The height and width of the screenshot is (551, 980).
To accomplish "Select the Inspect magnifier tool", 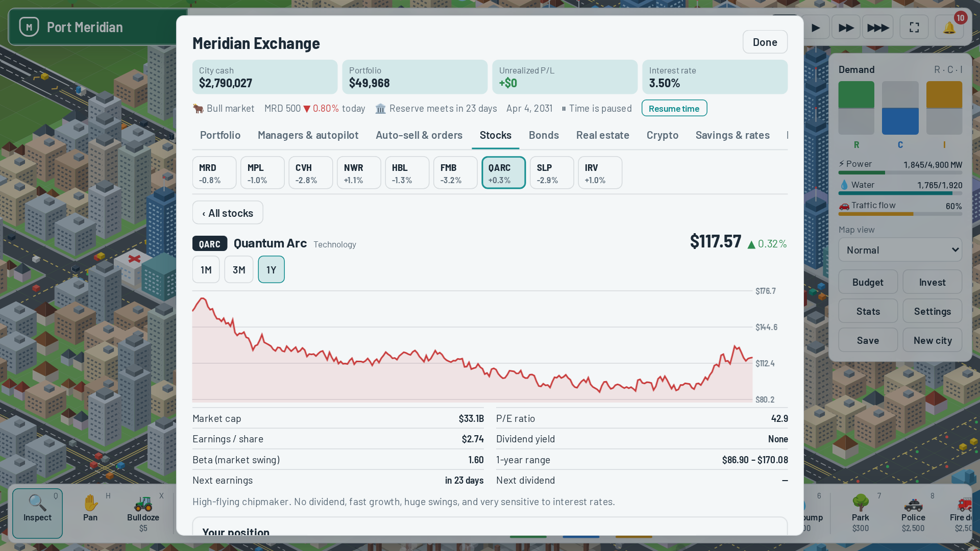I will 37,513.
